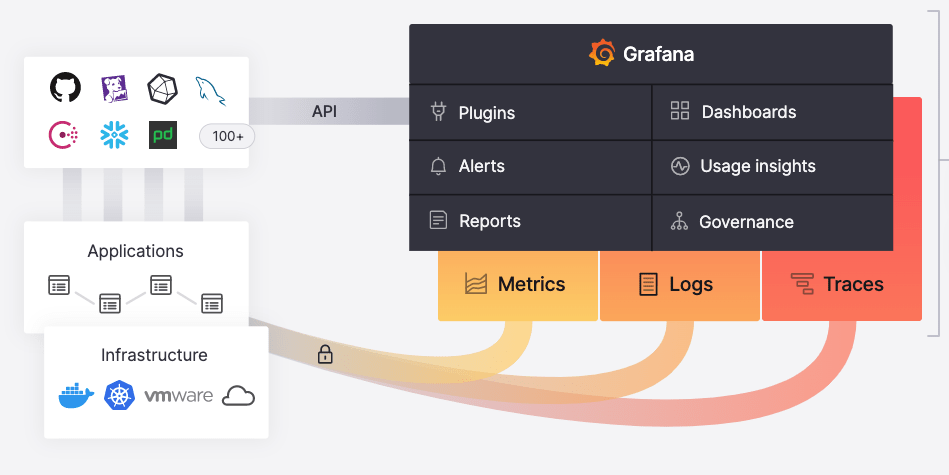Select the Reports item
949x475 pixels.
tap(530, 222)
